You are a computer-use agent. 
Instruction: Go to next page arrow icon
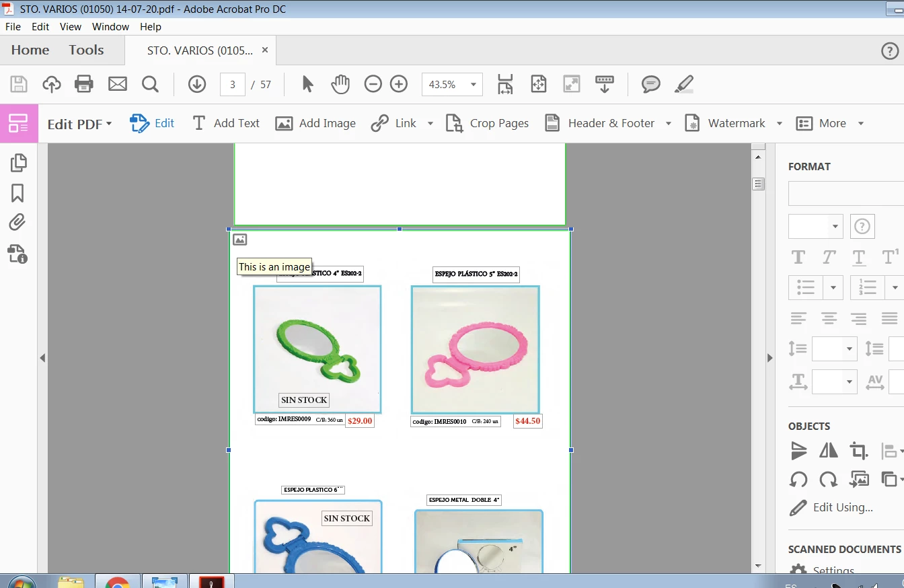click(x=197, y=84)
